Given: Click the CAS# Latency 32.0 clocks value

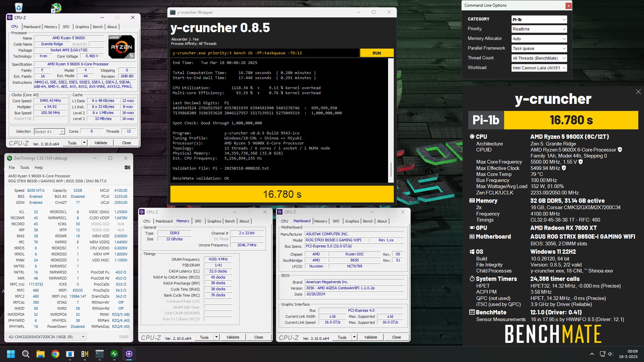Looking at the screenshot, I should (x=218, y=271).
